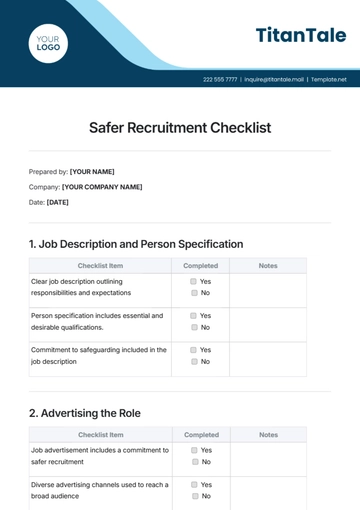Click the inquire@titantale.mail email address

[x=274, y=79]
